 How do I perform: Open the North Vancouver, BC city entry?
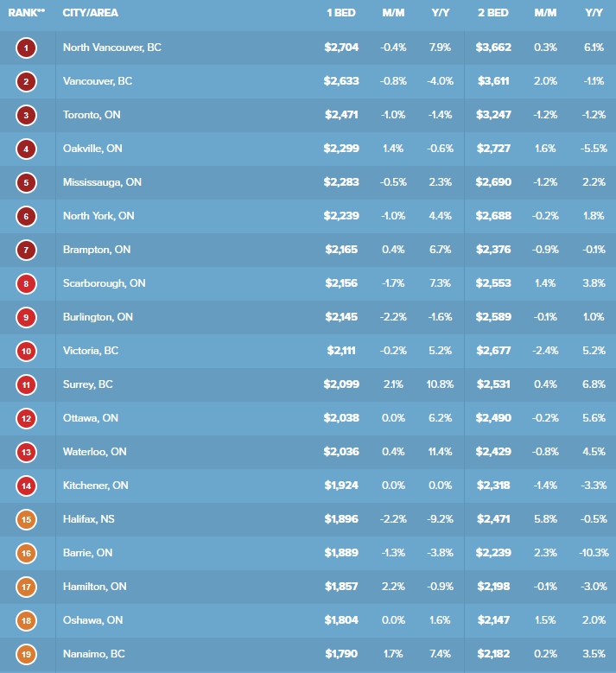[112, 48]
